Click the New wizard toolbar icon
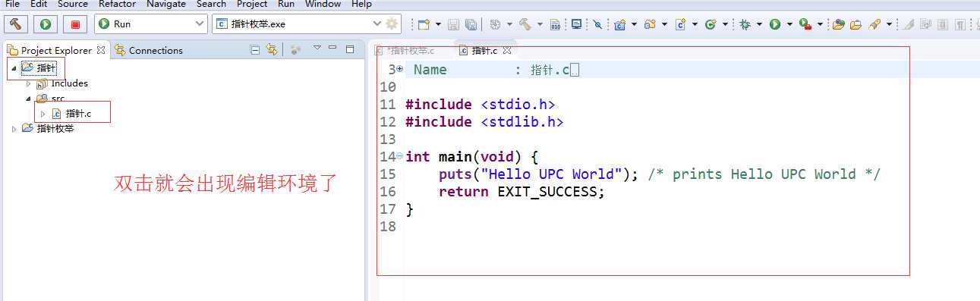 424,24
